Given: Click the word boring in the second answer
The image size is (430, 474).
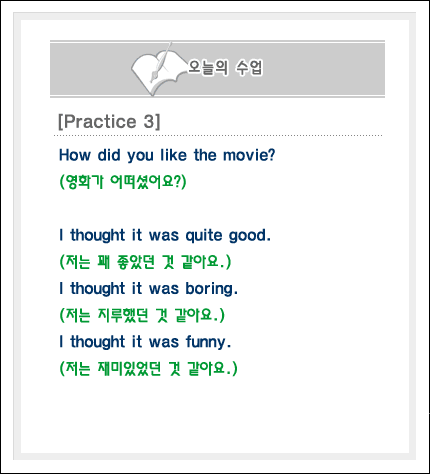Looking at the screenshot, I should coord(211,289).
